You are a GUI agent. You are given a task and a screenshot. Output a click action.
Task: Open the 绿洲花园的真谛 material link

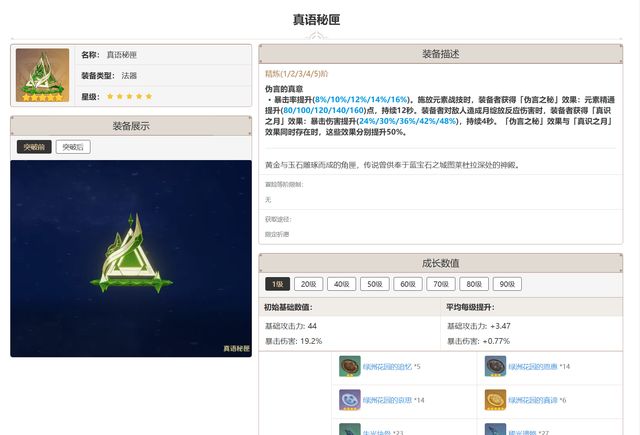point(533,400)
